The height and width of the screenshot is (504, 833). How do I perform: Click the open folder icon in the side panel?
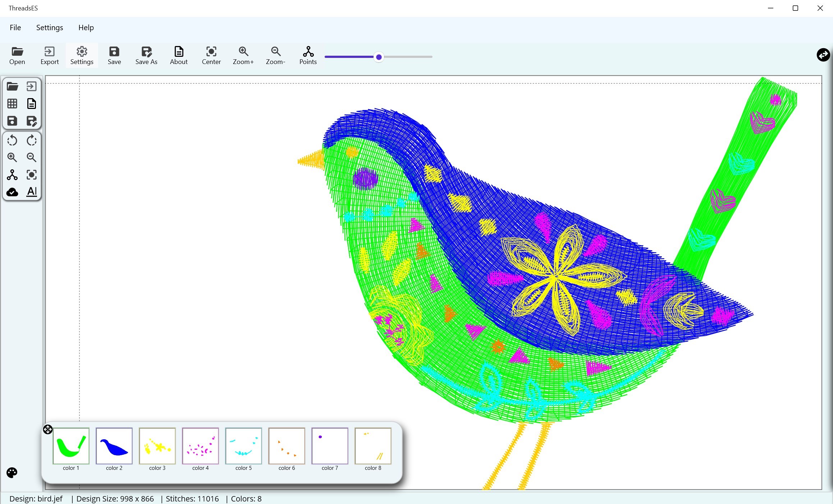[12, 86]
